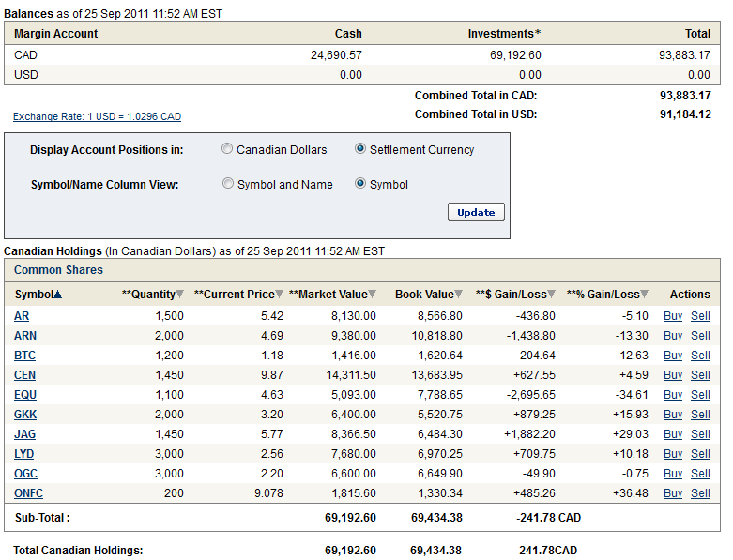Sell the EQU holding
The height and width of the screenshot is (560, 733).
pyautogui.click(x=700, y=395)
